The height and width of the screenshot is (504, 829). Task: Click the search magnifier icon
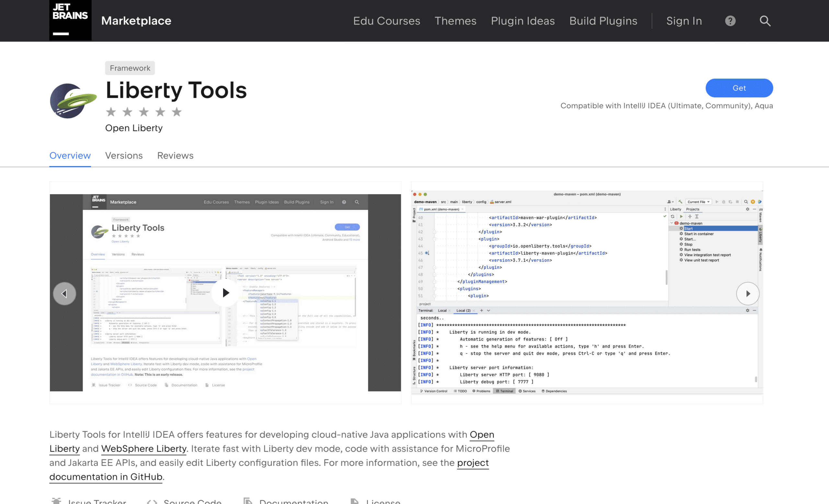(x=765, y=21)
